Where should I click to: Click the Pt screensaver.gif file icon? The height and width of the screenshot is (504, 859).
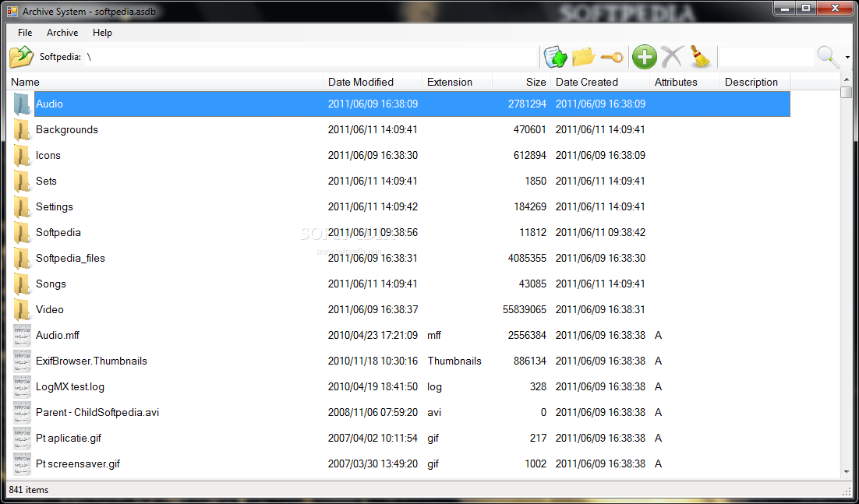22,464
